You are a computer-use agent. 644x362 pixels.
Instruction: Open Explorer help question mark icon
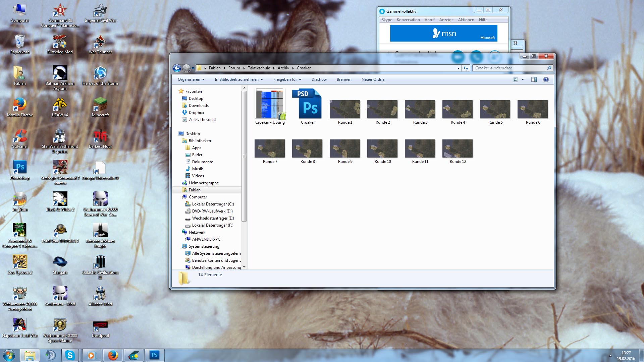tap(546, 79)
